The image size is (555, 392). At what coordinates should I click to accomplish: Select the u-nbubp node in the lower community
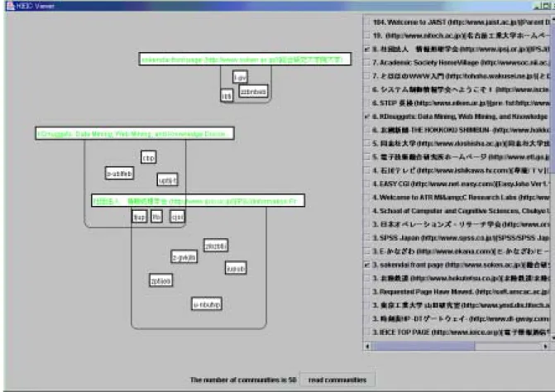tap(207, 304)
